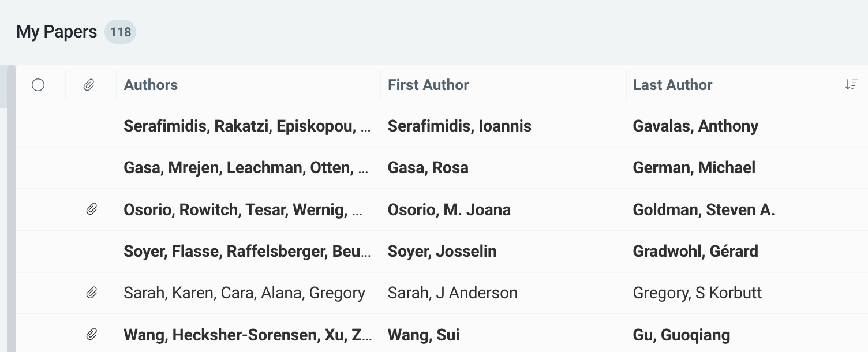Select the paper by Gregory, S Korbutt
This screenshot has width=868, height=352.
point(697,293)
